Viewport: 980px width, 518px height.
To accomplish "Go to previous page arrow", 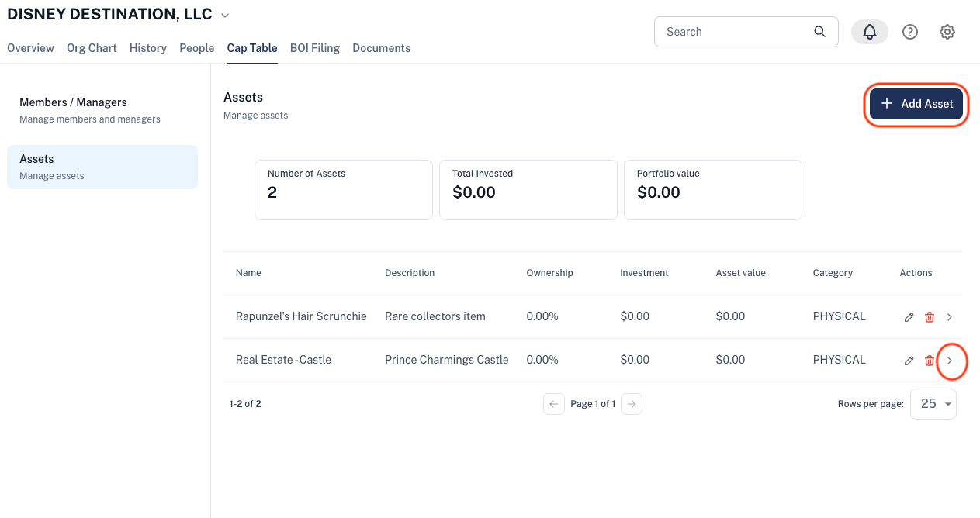I will [x=554, y=404].
